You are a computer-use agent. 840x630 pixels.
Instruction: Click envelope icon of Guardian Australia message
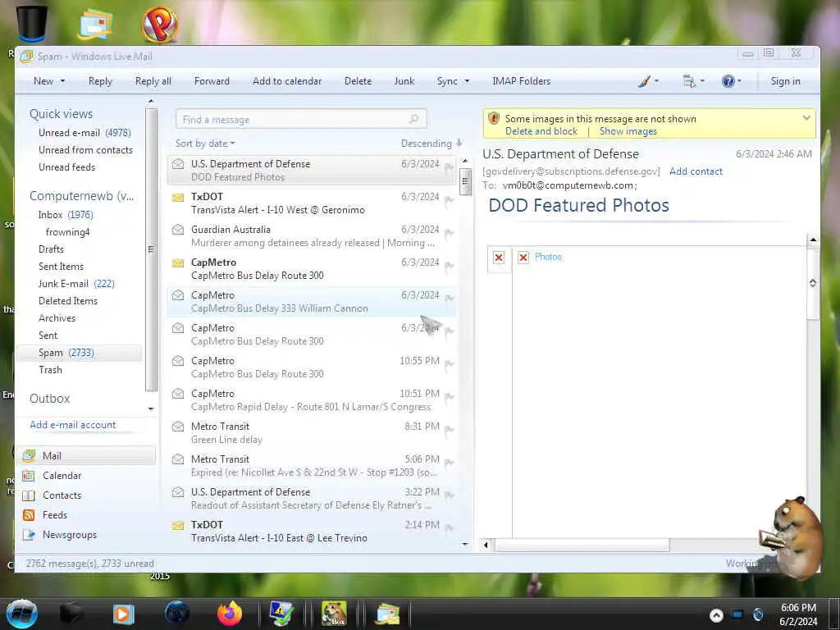coord(178,230)
